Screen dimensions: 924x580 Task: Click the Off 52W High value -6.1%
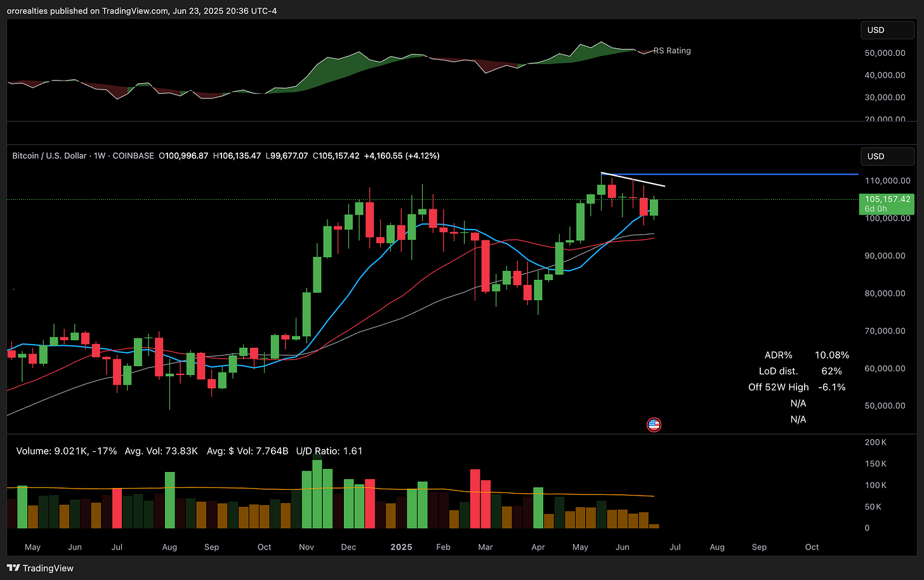(832, 387)
